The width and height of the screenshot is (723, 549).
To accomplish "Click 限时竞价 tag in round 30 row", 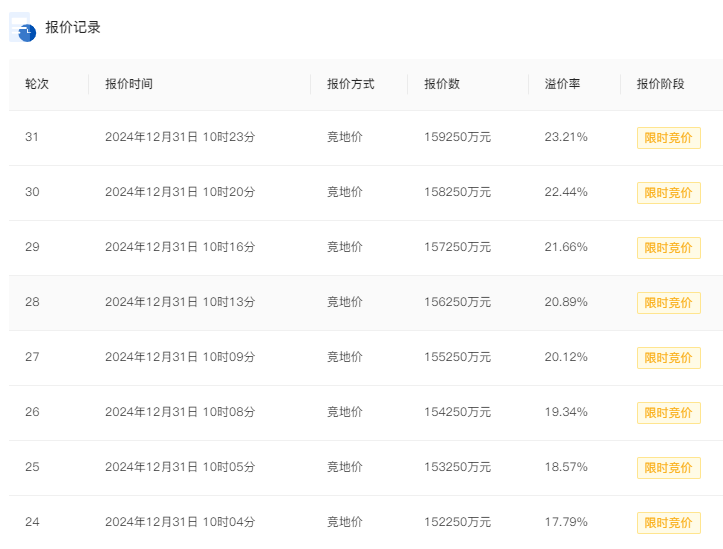I will click(x=669, y=193).
